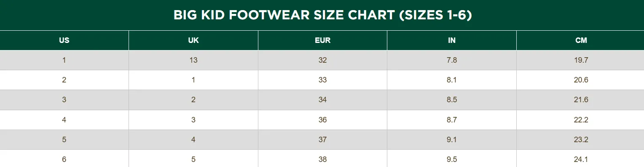The image size is (644, 167).
Task: Click EUR 36 cell
Action: coord(322,120)
